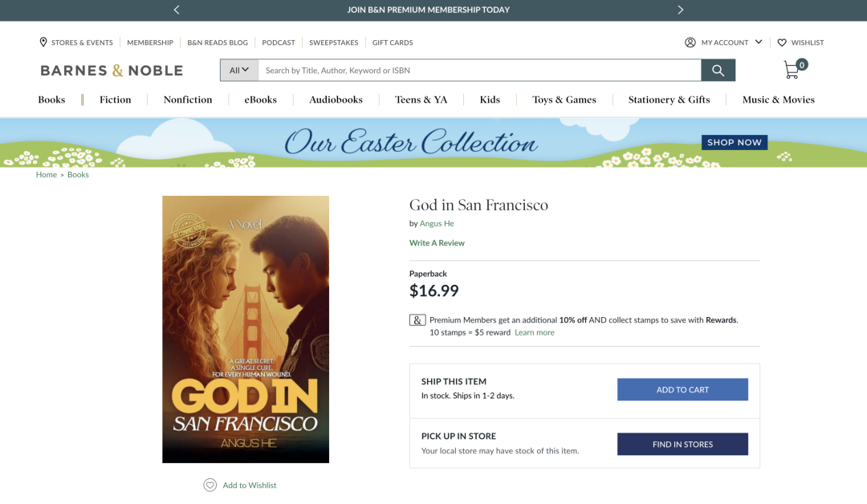Viewport: 867px width, 504px height.
Task: Click the Wishlist heart icon in header
Action: [782, 43]
